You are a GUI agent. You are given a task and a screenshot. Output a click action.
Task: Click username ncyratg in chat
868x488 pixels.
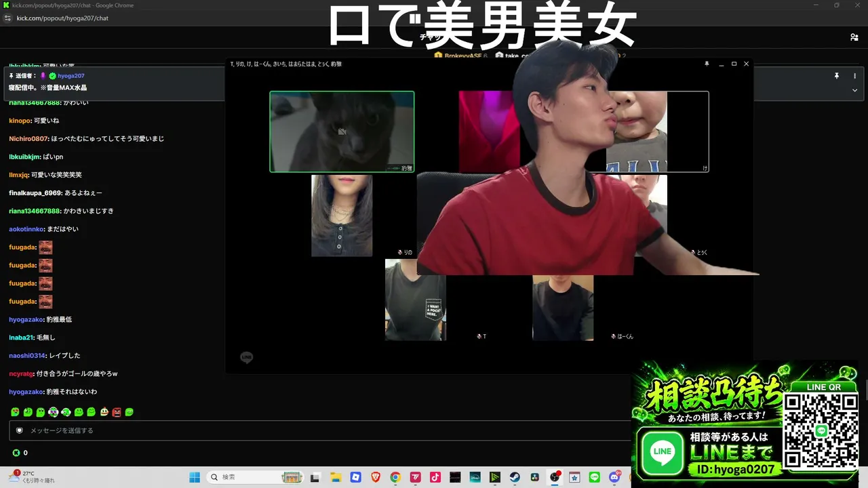click(21, 373)
